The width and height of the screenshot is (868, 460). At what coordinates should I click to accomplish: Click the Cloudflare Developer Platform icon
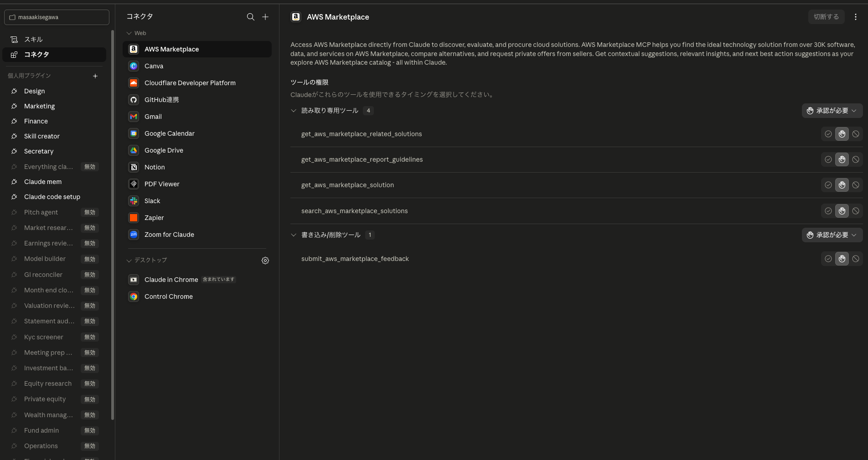tap(134, 83)
